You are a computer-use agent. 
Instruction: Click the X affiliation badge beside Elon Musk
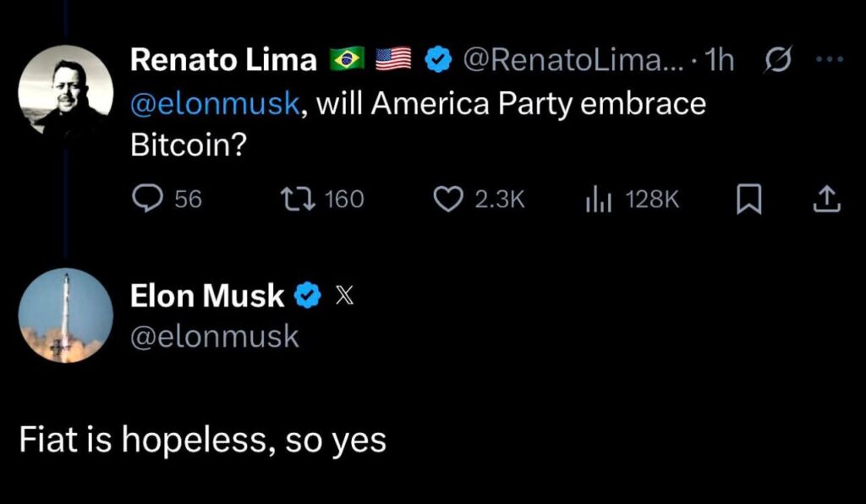pyautogui.click(x=344, y=295)
